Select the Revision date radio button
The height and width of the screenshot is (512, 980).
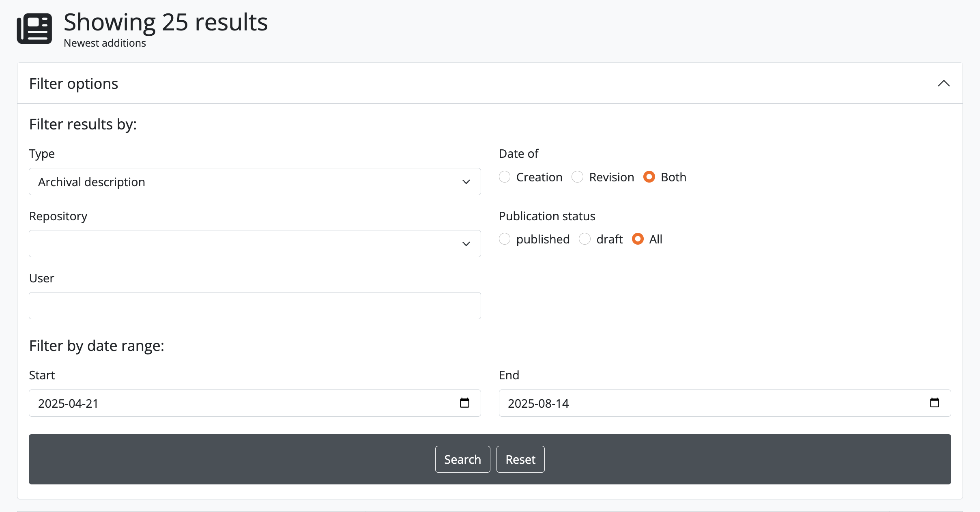coord(577,177)
